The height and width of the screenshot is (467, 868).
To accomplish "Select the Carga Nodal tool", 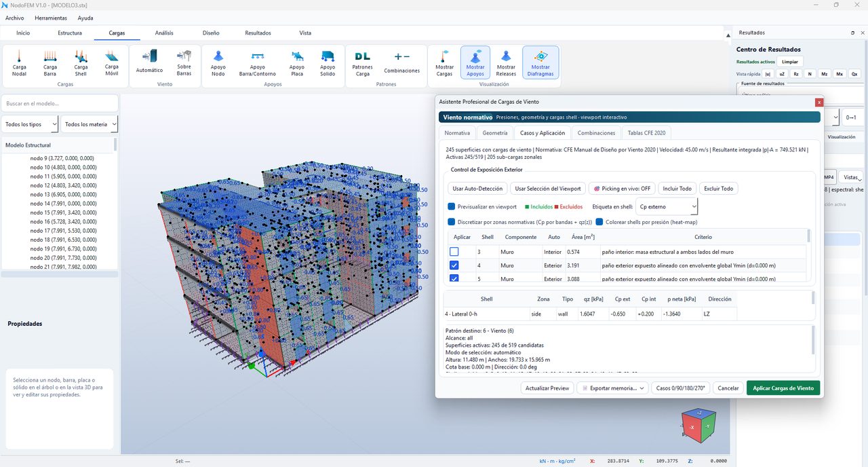I will point(20,62).
